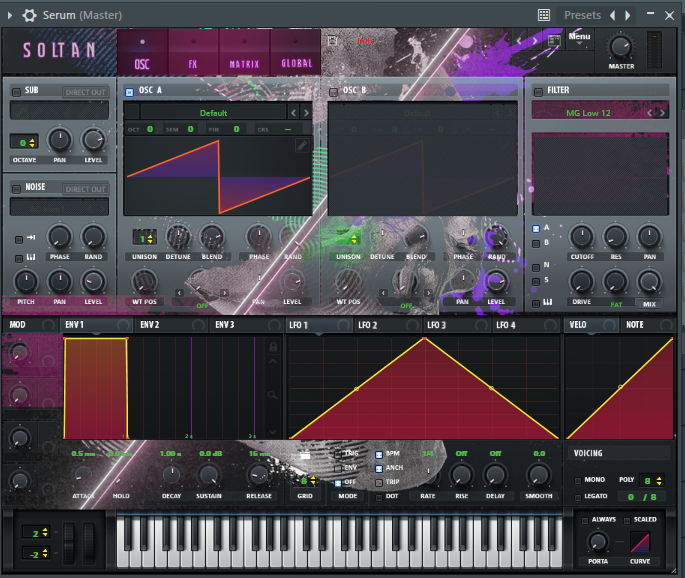
Task: Click envelope zoom down chevron
Action: 273,432
